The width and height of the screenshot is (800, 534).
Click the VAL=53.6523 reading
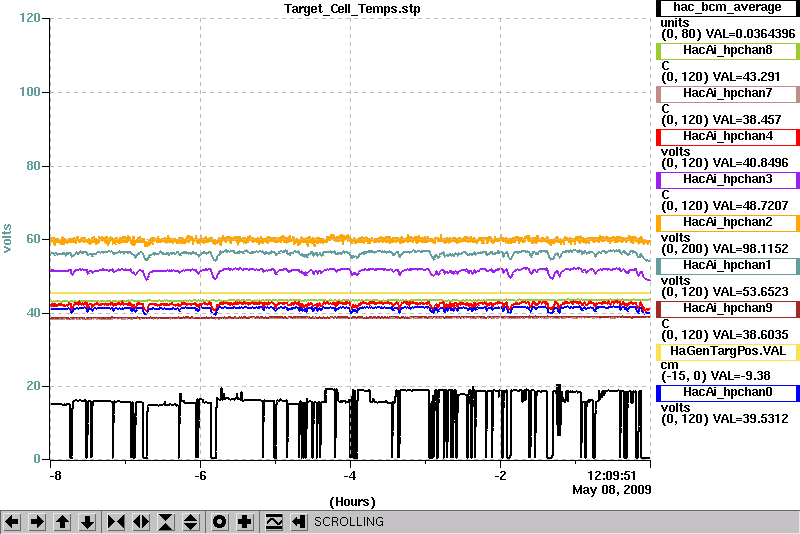pos(751,292)
